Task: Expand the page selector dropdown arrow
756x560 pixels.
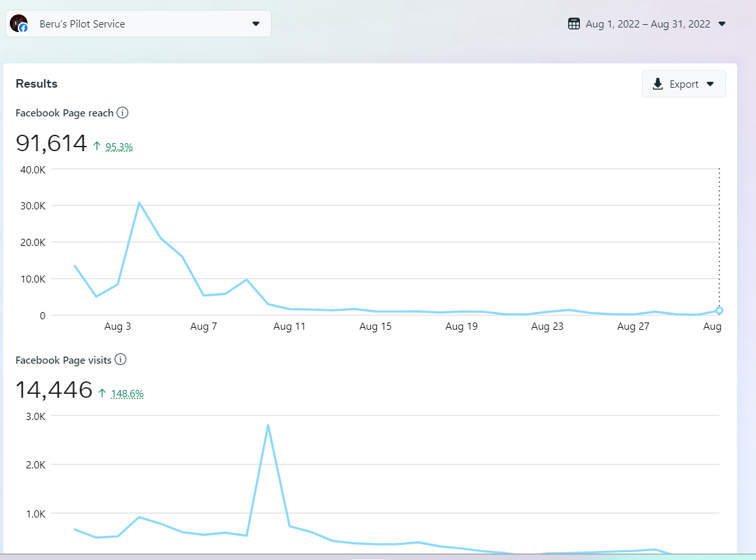Action: [x=256, y=24]
